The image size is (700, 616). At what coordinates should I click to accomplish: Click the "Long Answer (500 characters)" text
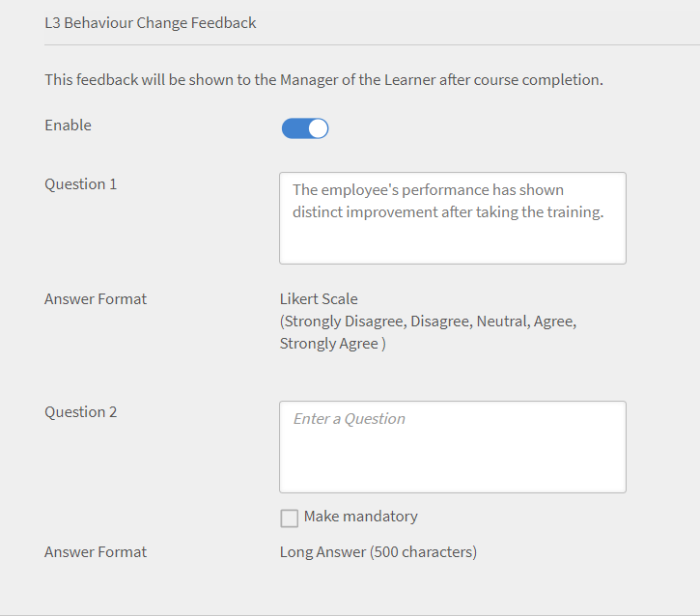click(x=378, y=552)
